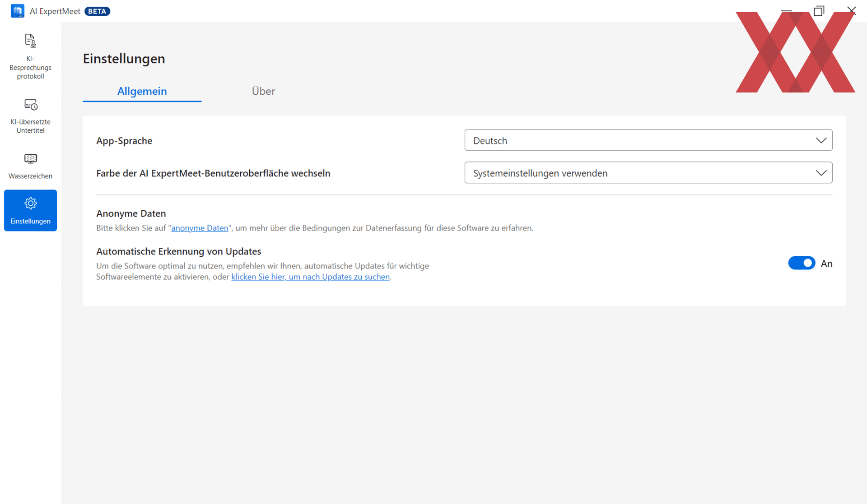867x504 pixels.
Task: Click link to search for updates
Action: [310, 277]
